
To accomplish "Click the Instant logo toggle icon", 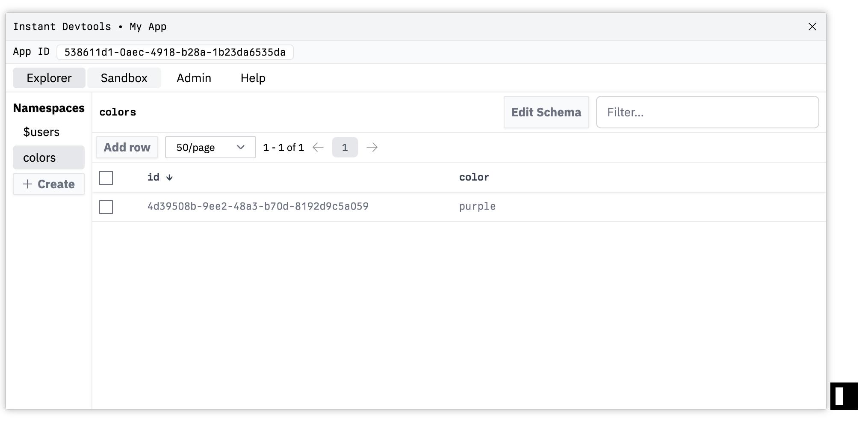I will click(x=843, y=396).
